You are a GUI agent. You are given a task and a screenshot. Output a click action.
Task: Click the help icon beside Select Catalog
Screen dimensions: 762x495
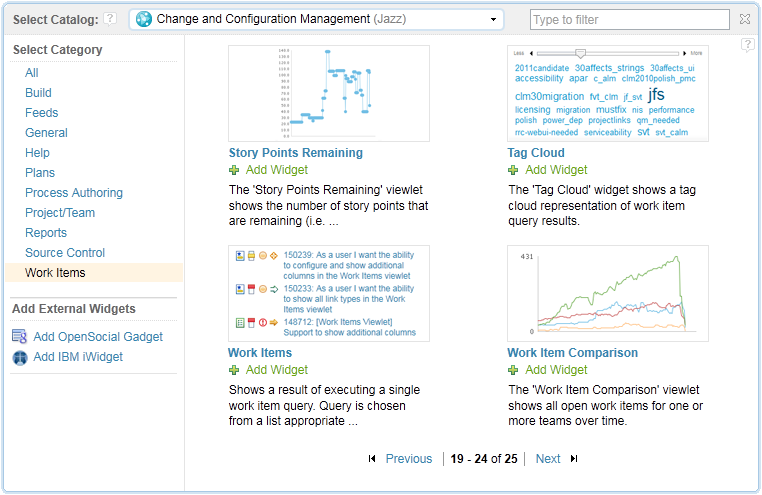pos(110,19)
